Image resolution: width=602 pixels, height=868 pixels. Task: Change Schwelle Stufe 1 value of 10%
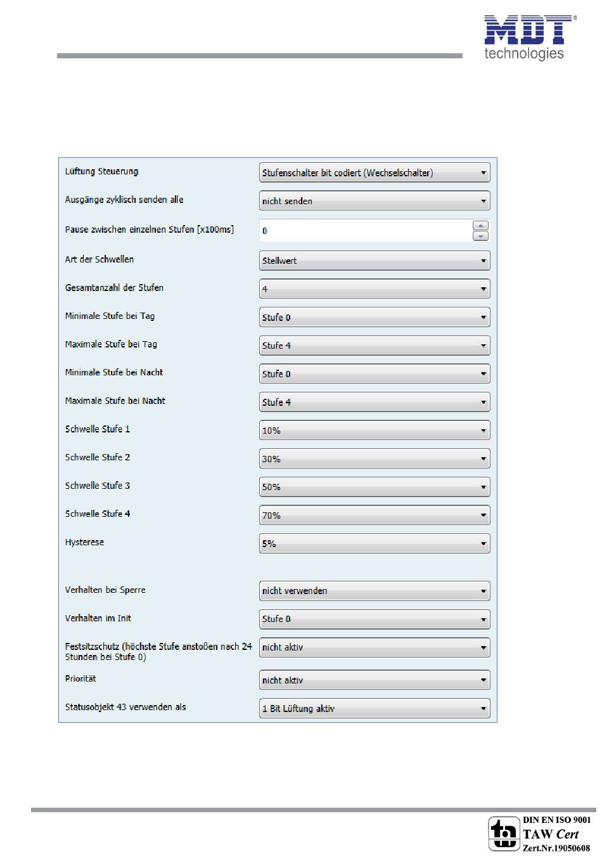(375, 431)
